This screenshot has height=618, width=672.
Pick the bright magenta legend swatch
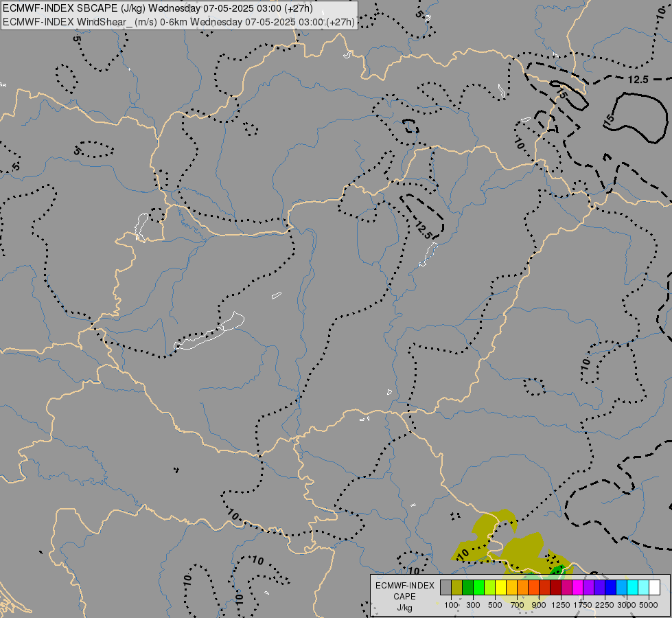tap(578, 587)
